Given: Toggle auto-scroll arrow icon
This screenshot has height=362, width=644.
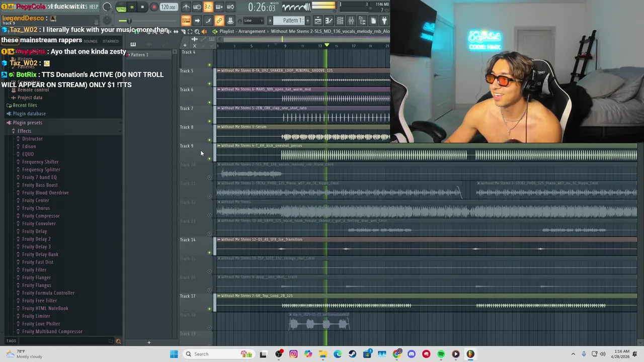Looking at the screenshot, I should (197, 21).
